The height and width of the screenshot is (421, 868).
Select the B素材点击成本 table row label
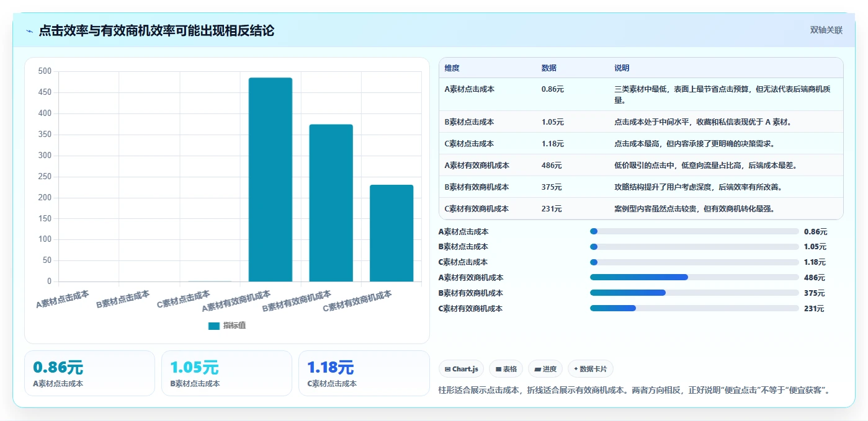pyautogui.click(x=469, y=122)
